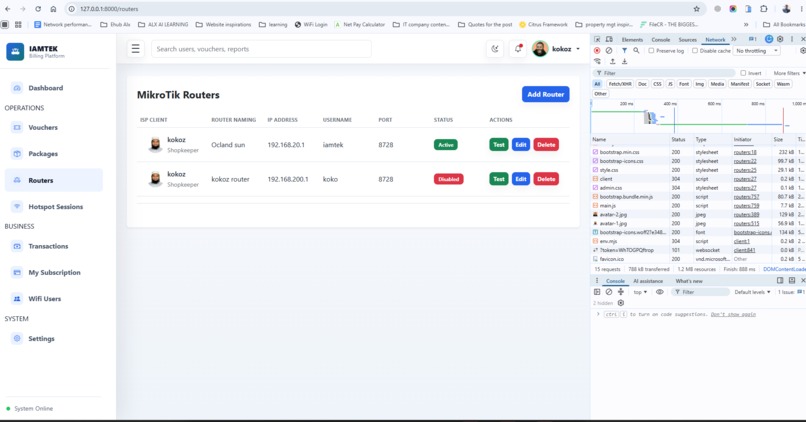Open the Wifi Users icon in sidebar

[17, 299]
